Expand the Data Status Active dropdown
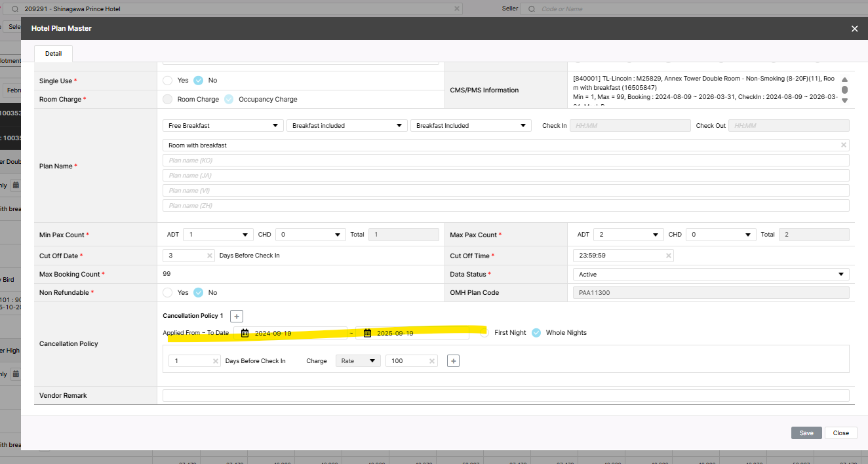Viewport: 868px width, 464px height. click(710, 275)
